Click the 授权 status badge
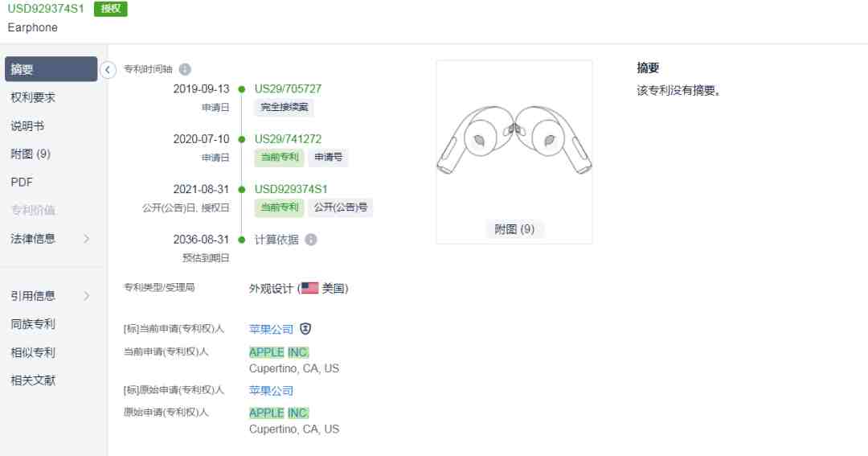The width and height of the screenshot is (868, 456). click(111, 9)
